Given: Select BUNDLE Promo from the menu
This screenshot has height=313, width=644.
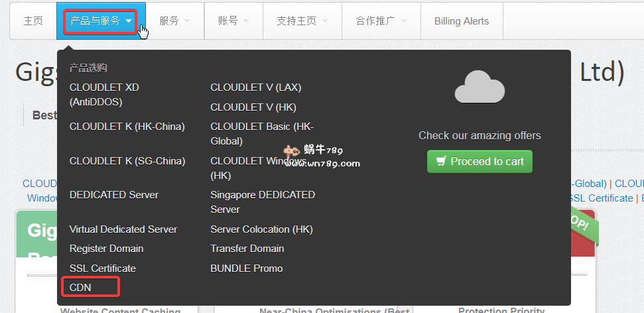Looking at the screenshot, I should point(247,268).
